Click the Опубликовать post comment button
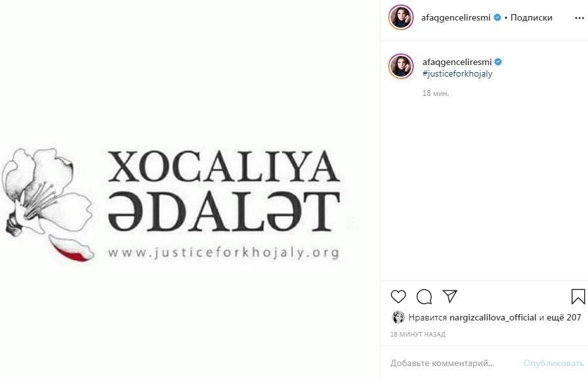 click(553, 363)
